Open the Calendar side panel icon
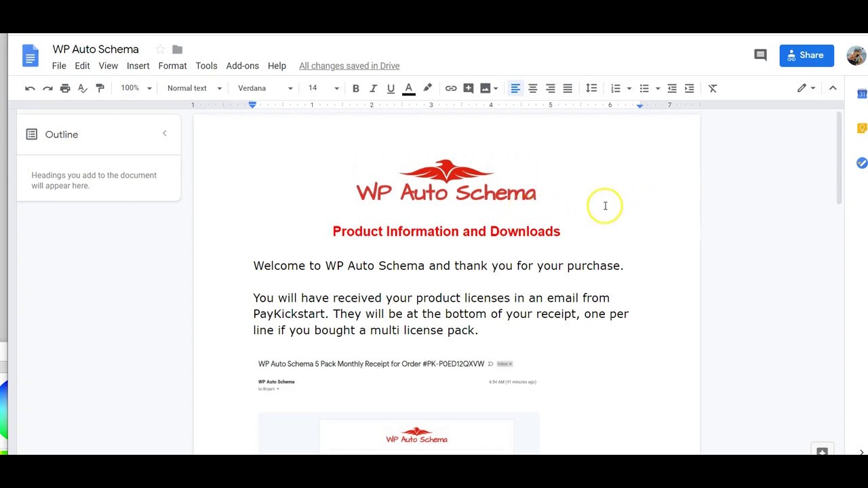868x488 pixels. point(862,94)
